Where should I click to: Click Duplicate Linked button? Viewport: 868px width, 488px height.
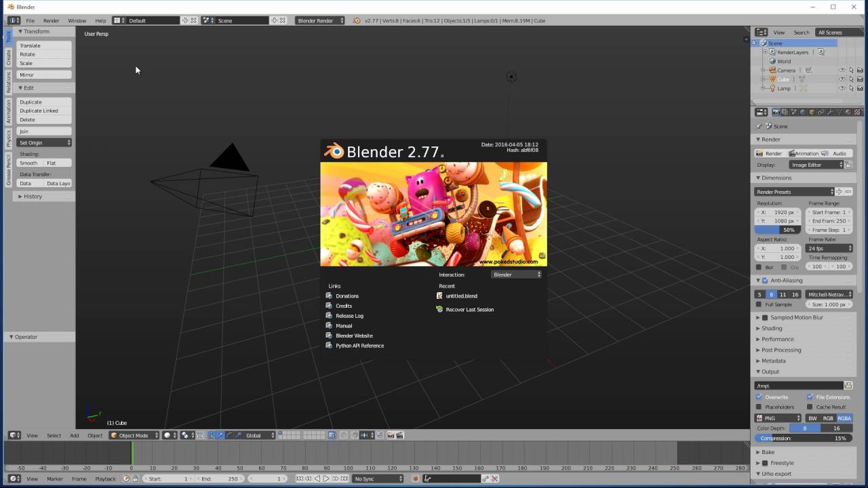click(x=44, y=110)
